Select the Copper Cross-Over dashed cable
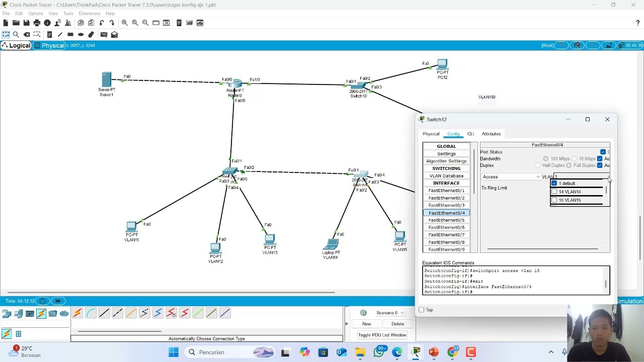 [x=117, y=313]
